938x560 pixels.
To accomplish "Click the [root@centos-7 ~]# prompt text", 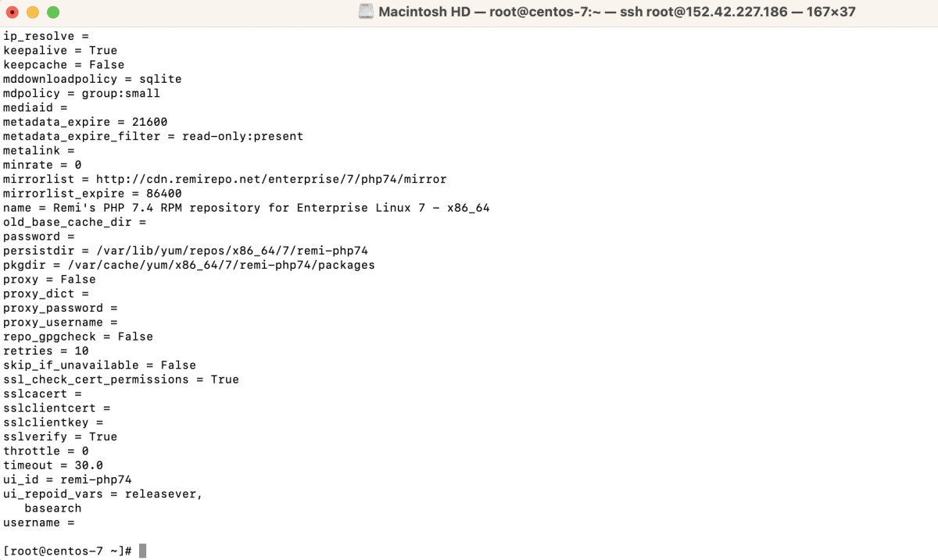I will (68, 551).
